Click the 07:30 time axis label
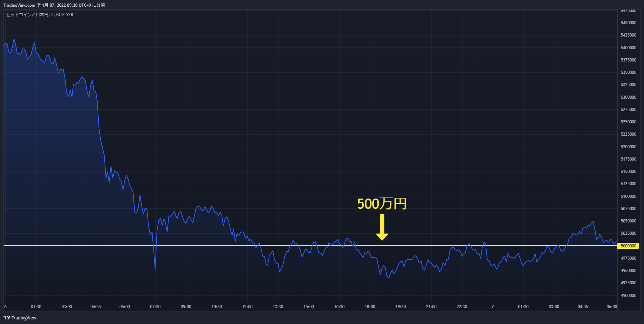This screenshot has width=644, height=324. point(155,307)
